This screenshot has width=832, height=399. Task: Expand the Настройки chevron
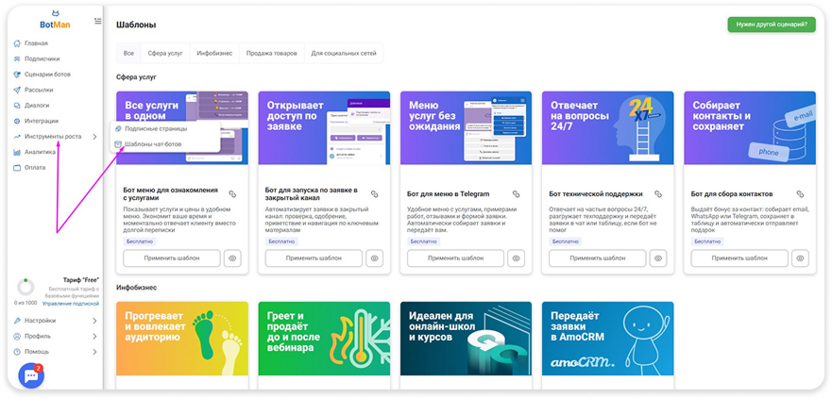(94, 321)
